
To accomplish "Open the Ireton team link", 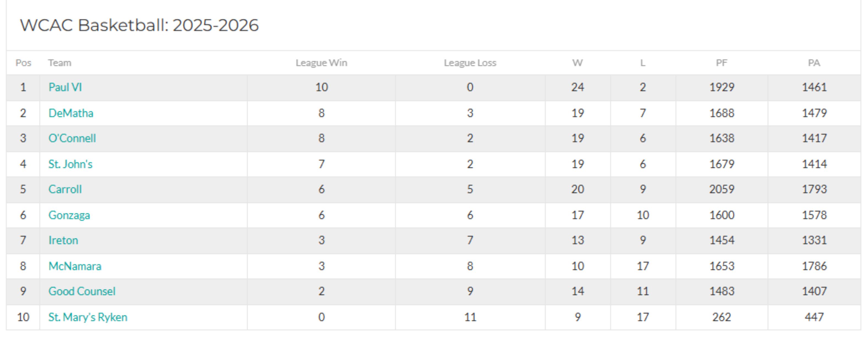I will click(63, 240).
